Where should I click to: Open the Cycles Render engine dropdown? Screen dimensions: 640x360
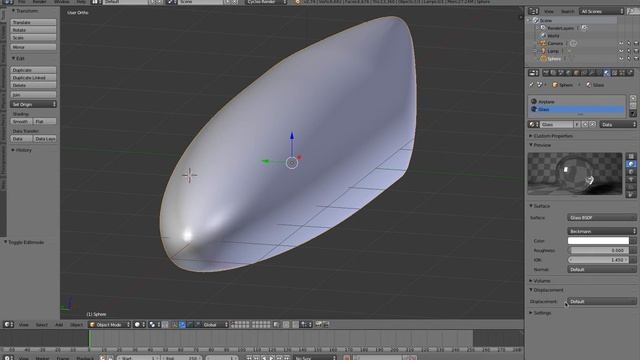[266, 2]
